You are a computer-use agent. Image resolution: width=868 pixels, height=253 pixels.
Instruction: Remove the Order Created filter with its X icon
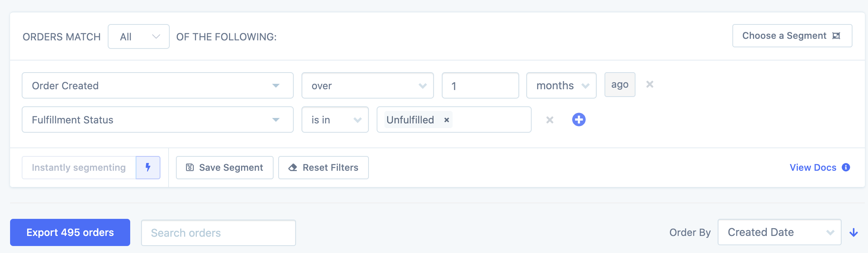(x=649, y=84)
